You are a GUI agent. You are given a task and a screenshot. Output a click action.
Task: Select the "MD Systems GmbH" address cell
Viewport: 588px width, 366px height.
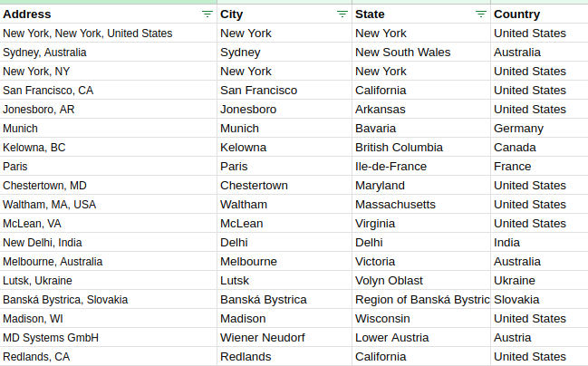(x=51, y=338)
